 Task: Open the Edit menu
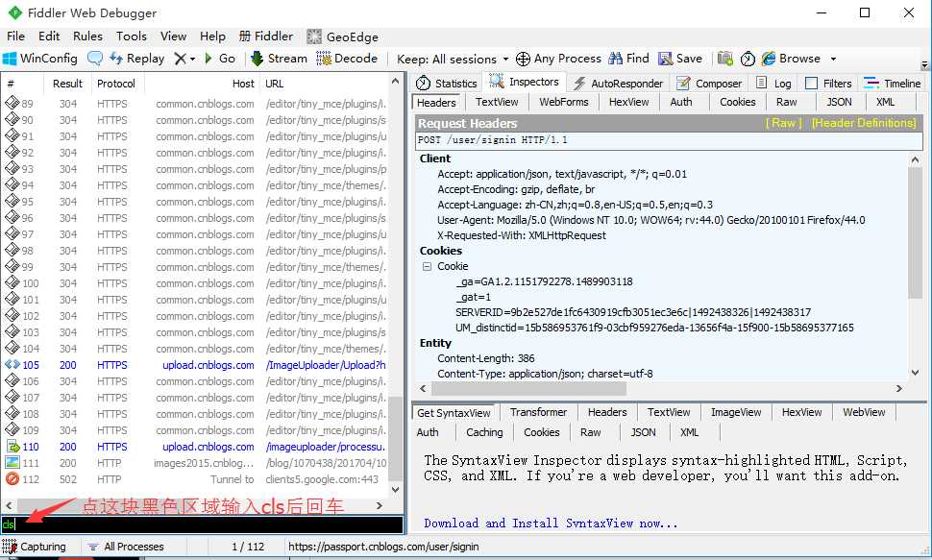pyautogui.click(x=49, y=37)
